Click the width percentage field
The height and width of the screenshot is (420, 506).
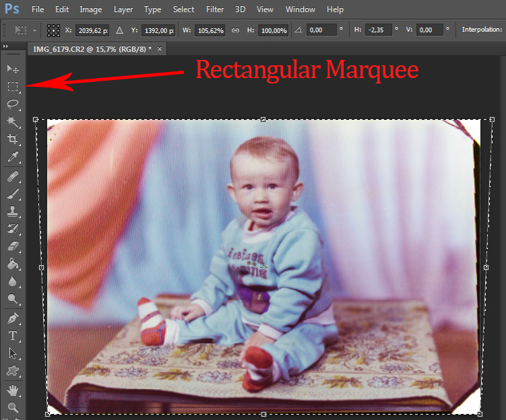tap(210, 30)
